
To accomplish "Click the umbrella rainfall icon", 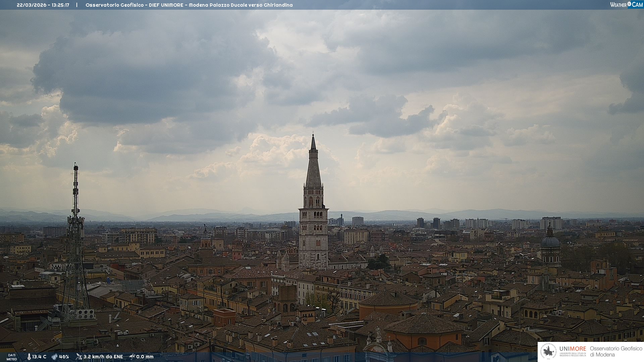I will [x=132, y=357].
